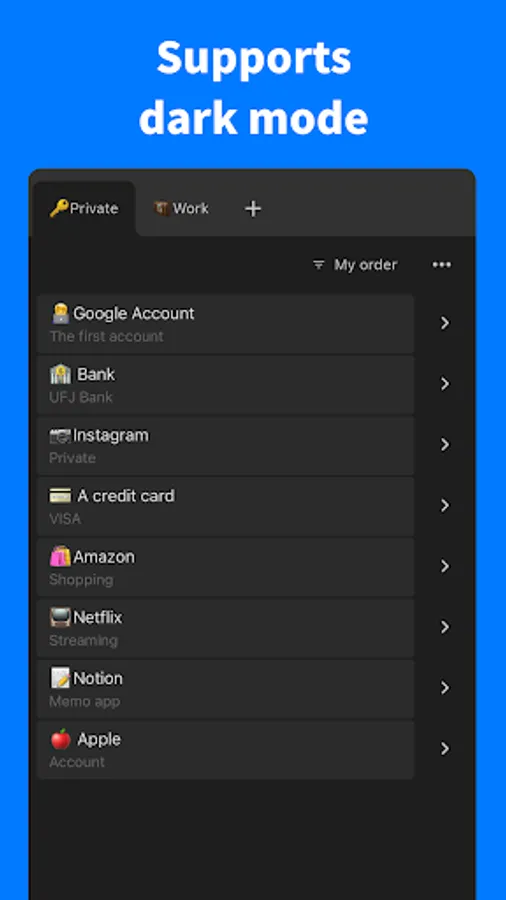Open the Netflix title text

click(98, 618)
